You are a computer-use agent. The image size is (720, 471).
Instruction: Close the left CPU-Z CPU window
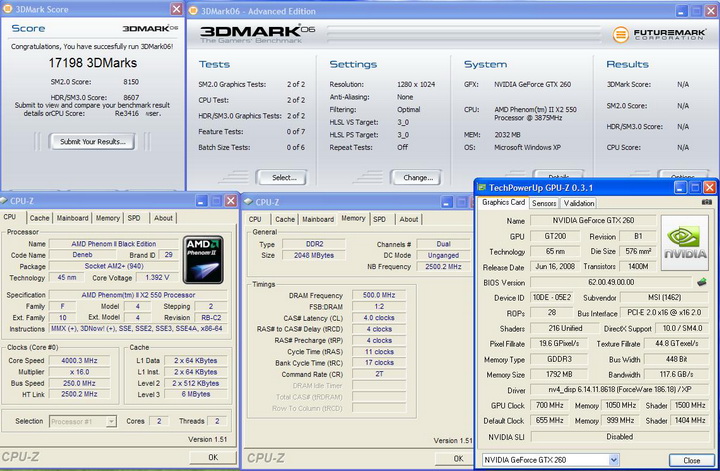(x=231, y=201)
